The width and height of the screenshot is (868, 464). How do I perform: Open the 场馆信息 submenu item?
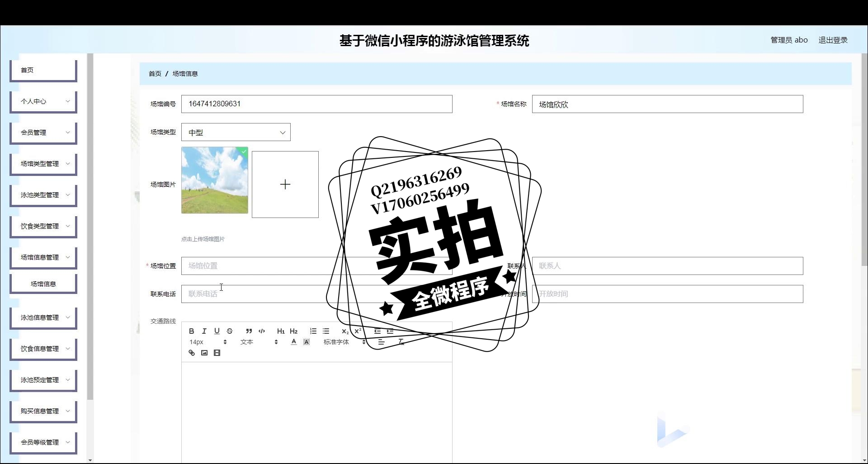[43, 284]
